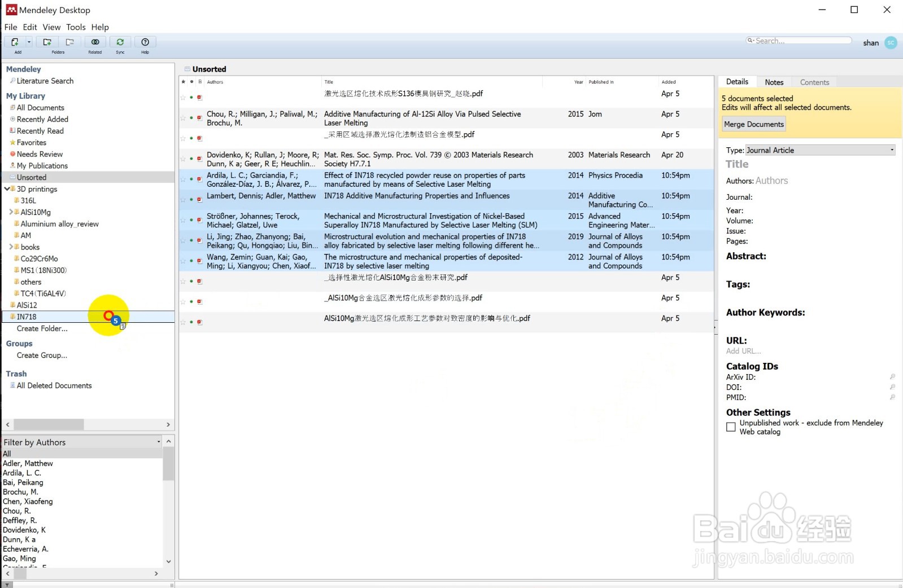Sort by the Added column header
903x588 pixels.
coord(669,82)
